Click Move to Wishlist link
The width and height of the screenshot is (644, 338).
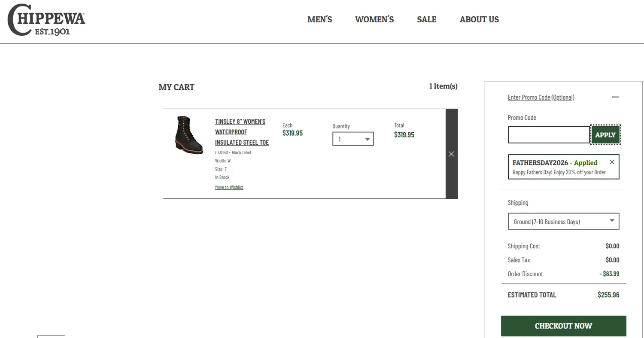coord(229,187)
